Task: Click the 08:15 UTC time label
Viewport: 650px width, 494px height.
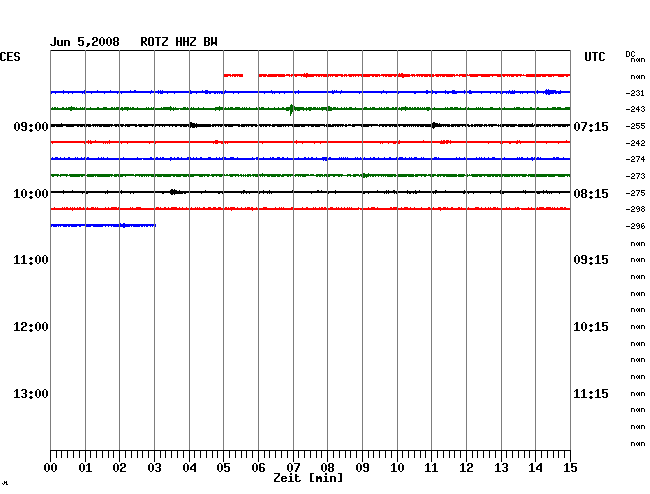Action: tap(591, 194)
